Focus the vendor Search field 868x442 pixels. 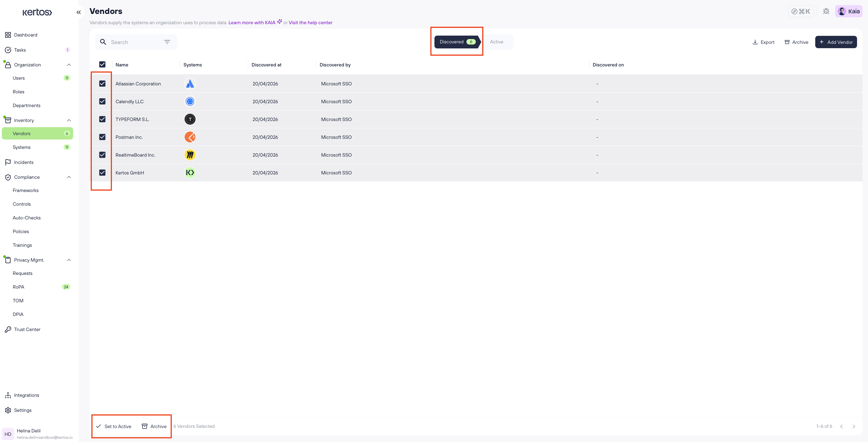[136, 42]
